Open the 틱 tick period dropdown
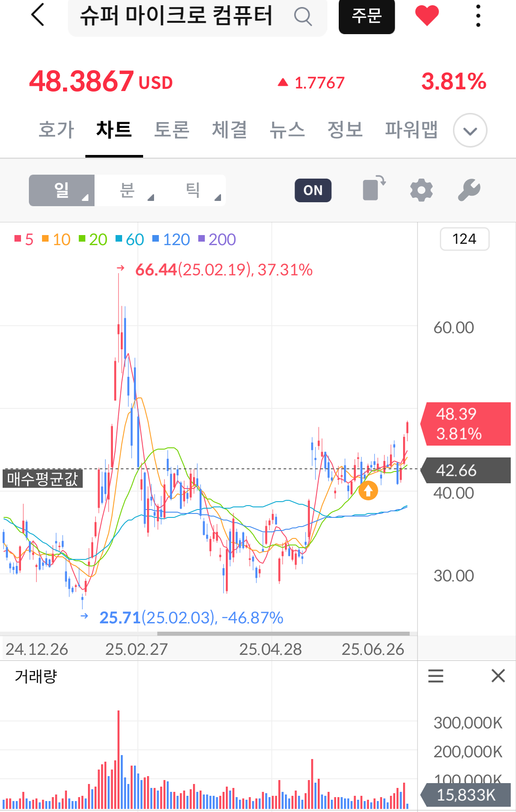 click(193, 190)
